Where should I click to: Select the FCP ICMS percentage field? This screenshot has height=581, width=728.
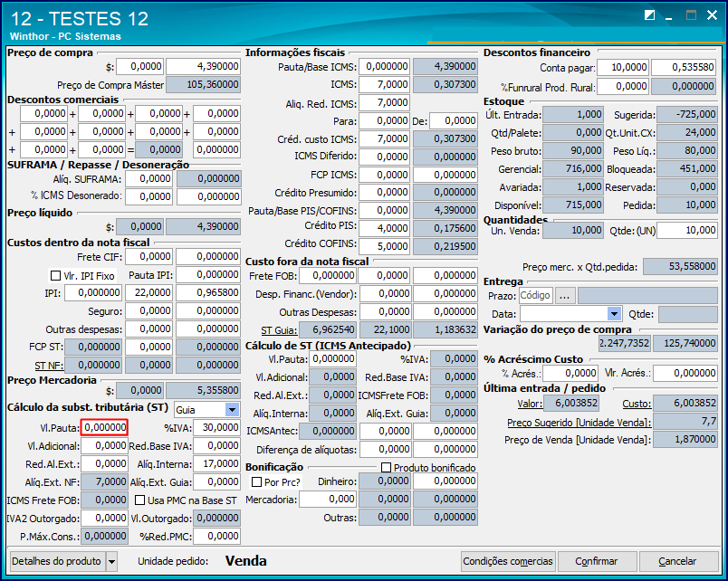[x=384, y=175]
